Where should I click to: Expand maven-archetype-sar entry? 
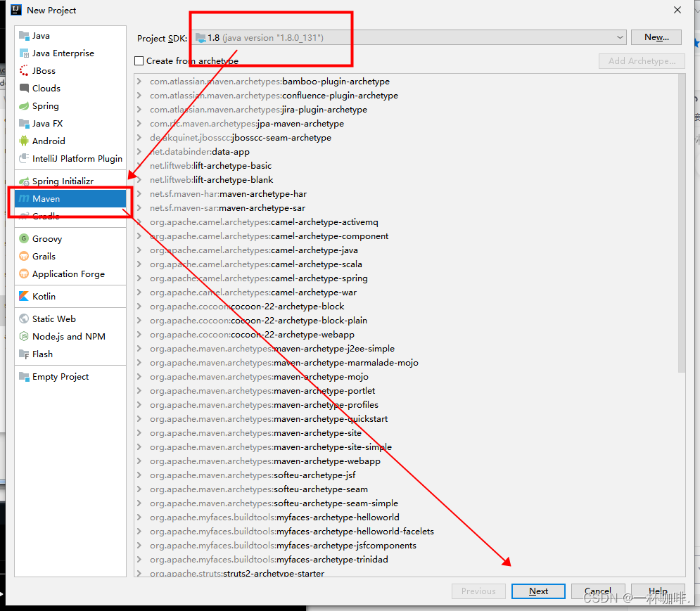click(x=139, y=207)
